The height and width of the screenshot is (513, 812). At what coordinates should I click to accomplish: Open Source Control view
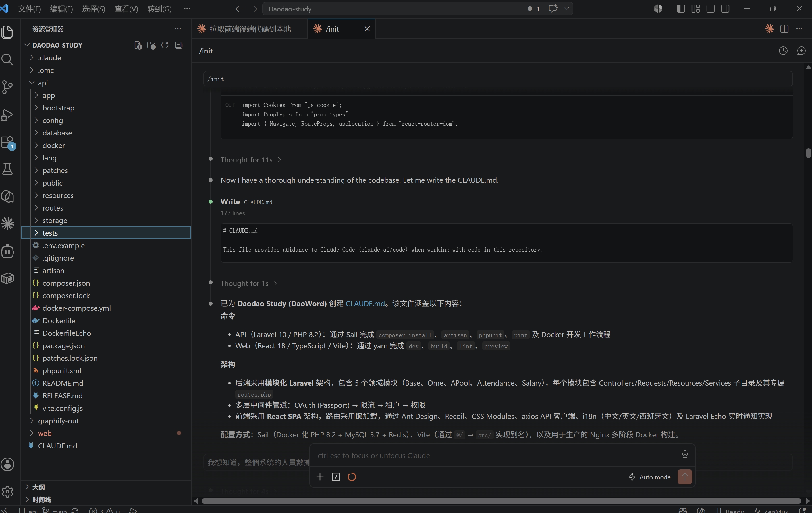pyautogui.click(x=7, y=87)
